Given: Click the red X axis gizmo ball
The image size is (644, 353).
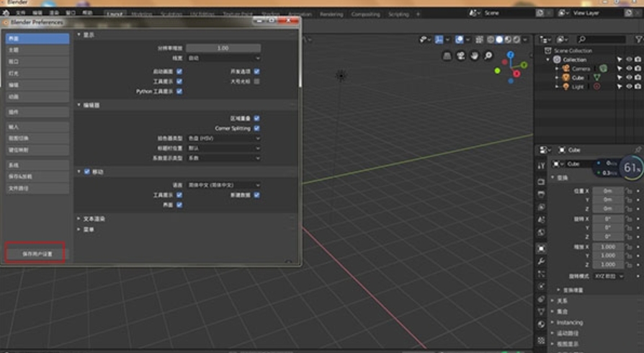Looking at the screenshot, I should point(516,74).
